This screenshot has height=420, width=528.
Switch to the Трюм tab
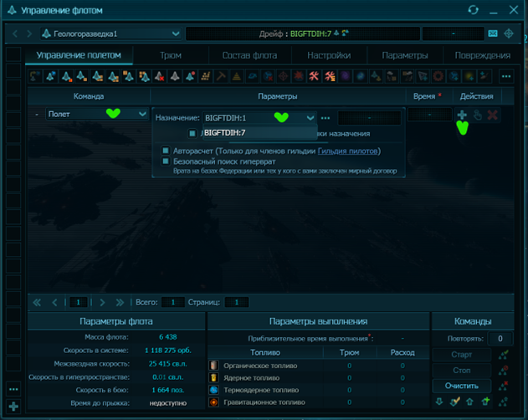171,55
